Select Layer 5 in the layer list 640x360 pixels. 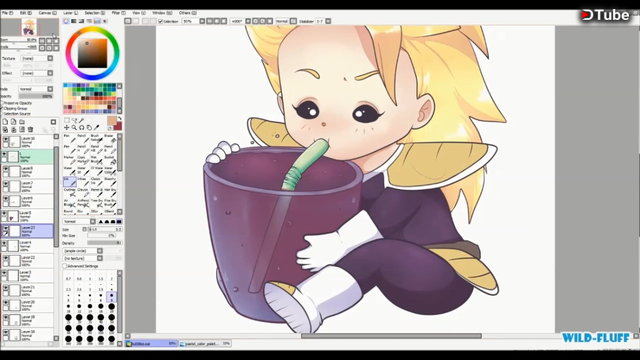pos(28,216)
